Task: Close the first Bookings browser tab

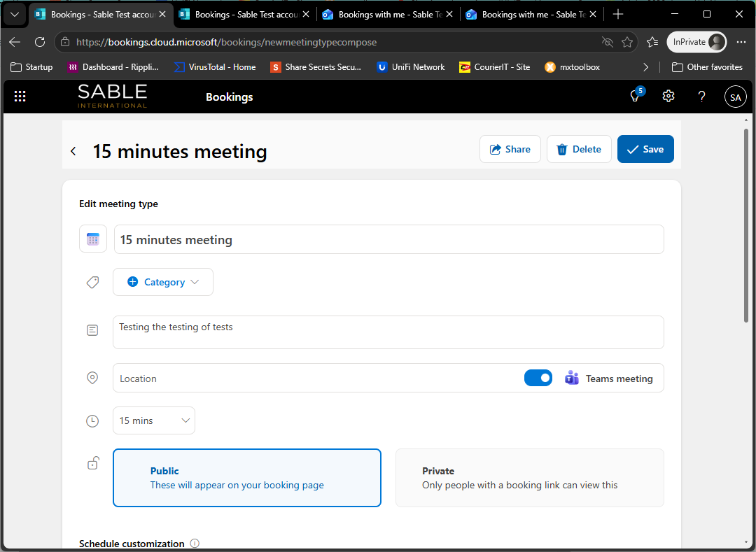Action: click(x=162, y=15)
